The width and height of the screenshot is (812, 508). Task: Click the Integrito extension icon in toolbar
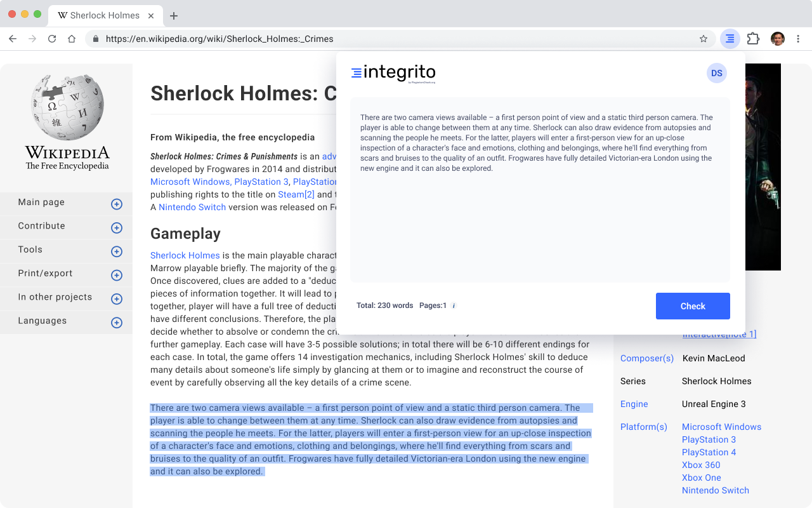click(730, 39)
